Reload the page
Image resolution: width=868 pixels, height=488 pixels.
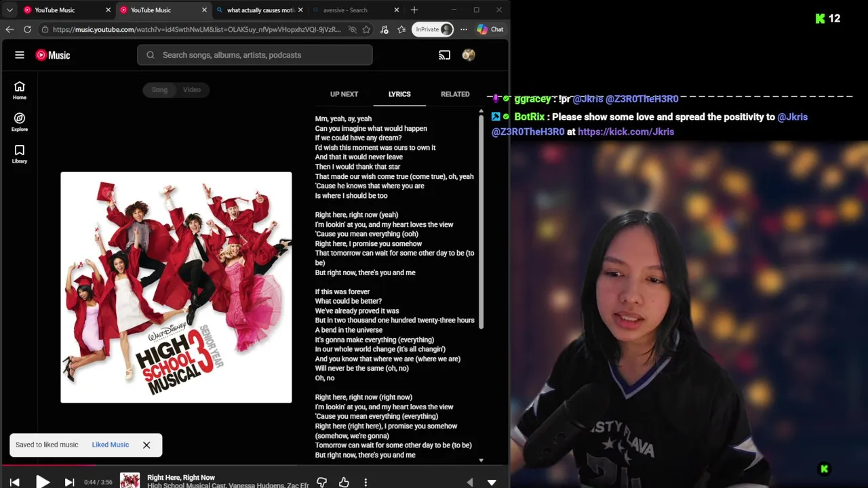[x=27, y=29]
